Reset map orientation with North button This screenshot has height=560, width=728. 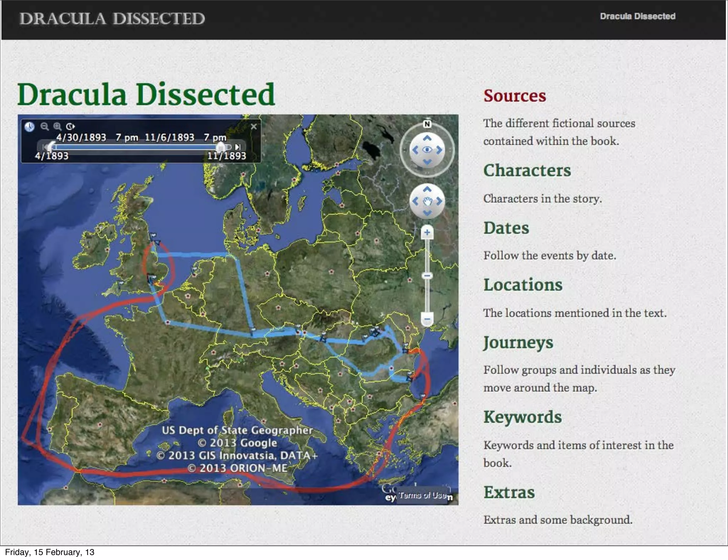427,124
